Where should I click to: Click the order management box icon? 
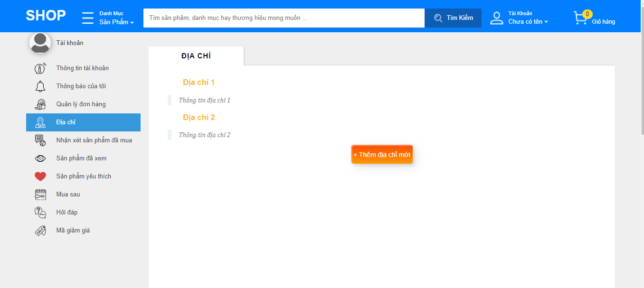[40, 104]
